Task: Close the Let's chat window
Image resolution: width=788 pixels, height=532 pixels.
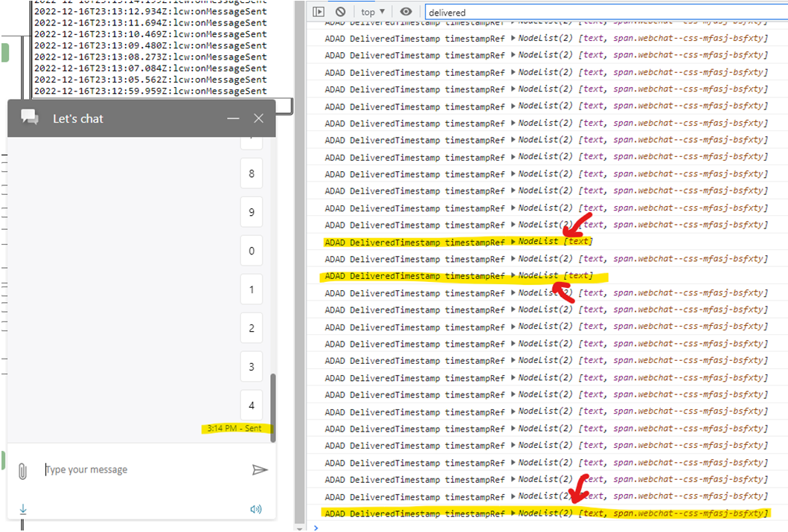Action: (258, 118)
